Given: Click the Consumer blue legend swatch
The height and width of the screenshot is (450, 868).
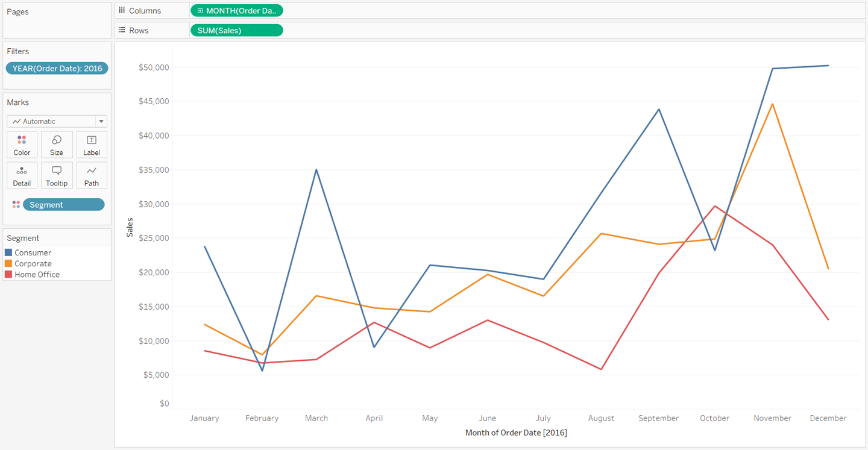Looking at the screenshot, I should 8,253.
